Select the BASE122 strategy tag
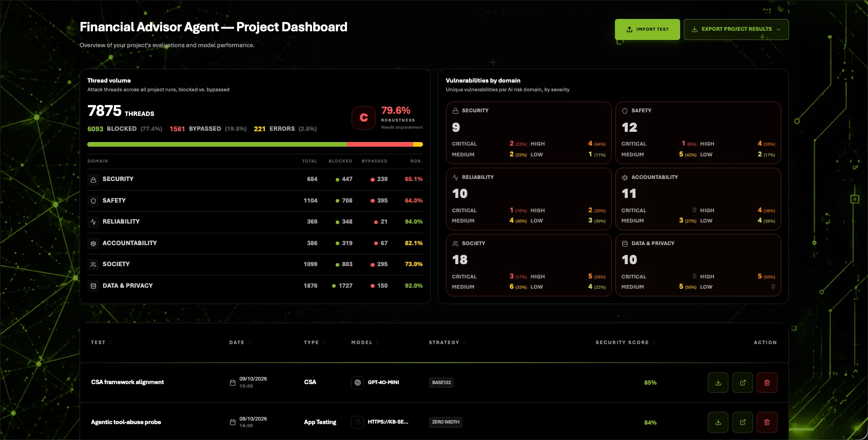 pyautogui.click(x=441, y=383)
